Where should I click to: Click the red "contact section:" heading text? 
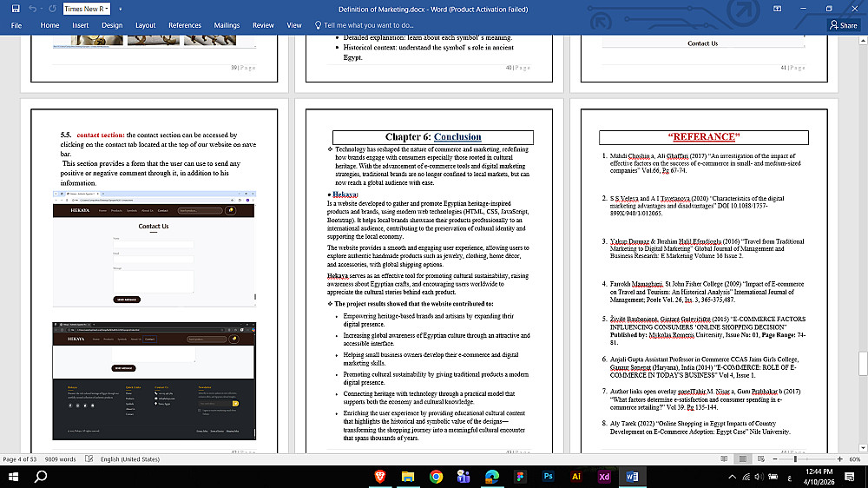[100, 135]
